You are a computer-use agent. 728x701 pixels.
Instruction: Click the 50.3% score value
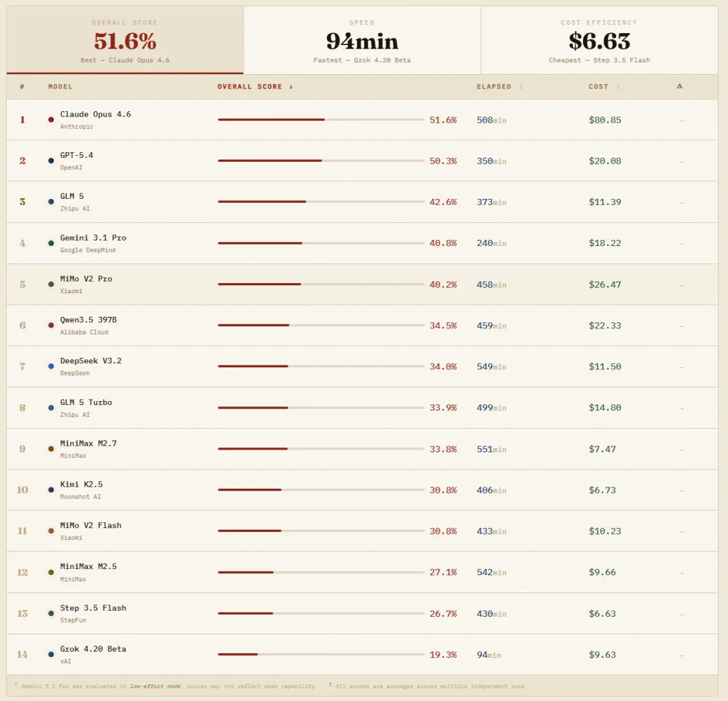(443, 161)
